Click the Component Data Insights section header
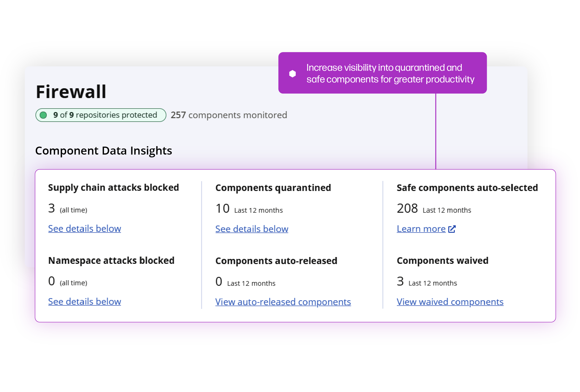The height and width of the screenshot is (392, 580). [104, 150]
